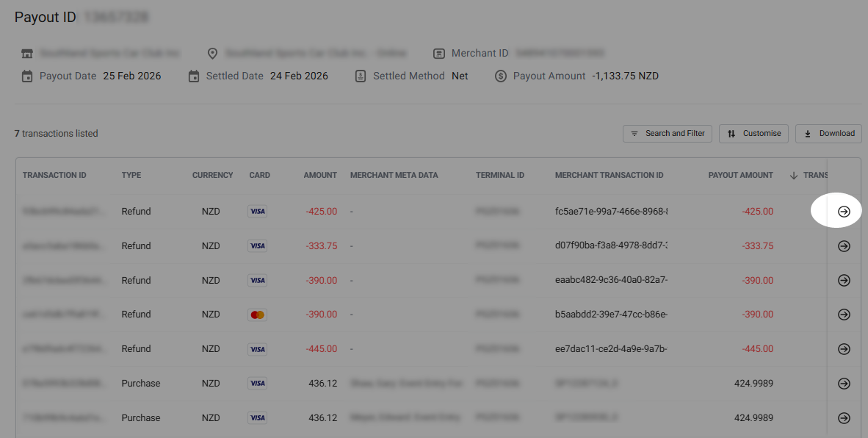
Task: Click the Settled Date value 24 Feb 2026
Action: [299, 76]
